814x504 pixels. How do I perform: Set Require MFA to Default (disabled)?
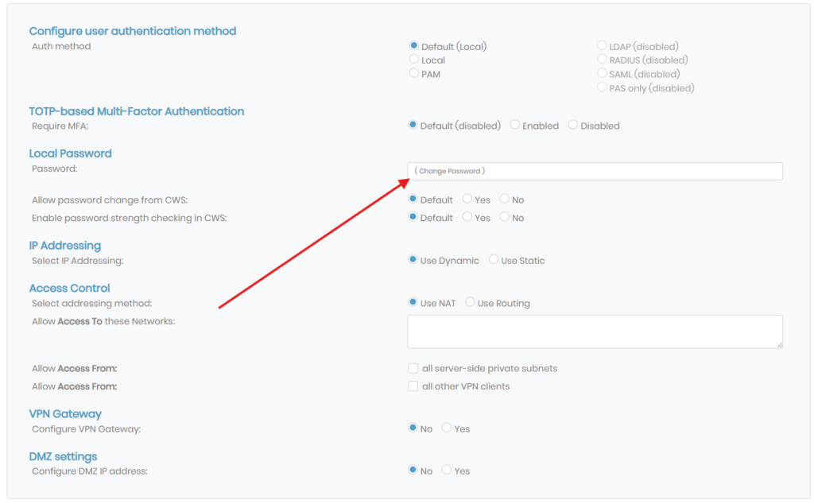(413, 125)
